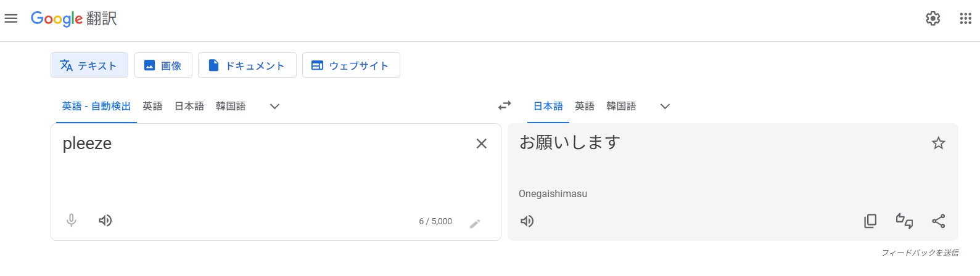Select 韓国語 as source language

[x=231, y=106]
